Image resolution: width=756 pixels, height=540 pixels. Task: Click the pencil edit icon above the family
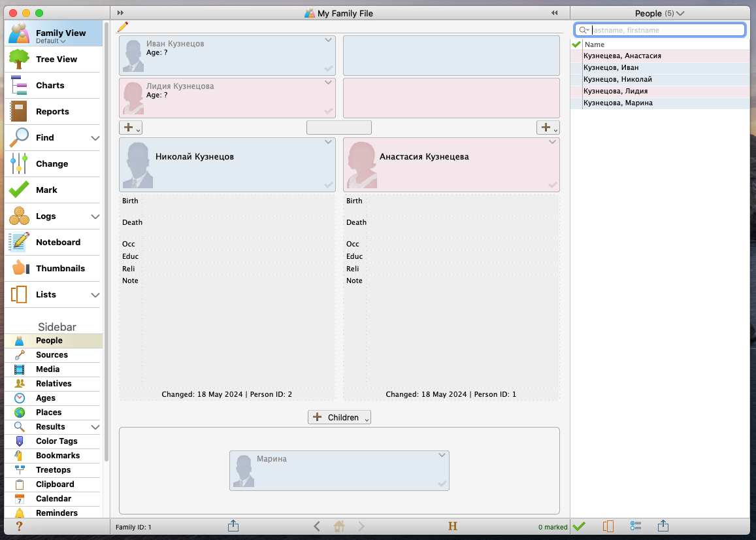click(122, 27)
